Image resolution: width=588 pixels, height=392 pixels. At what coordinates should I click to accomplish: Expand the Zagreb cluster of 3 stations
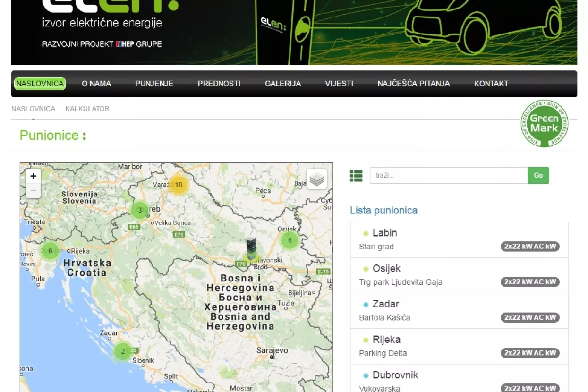click(140, 210)
